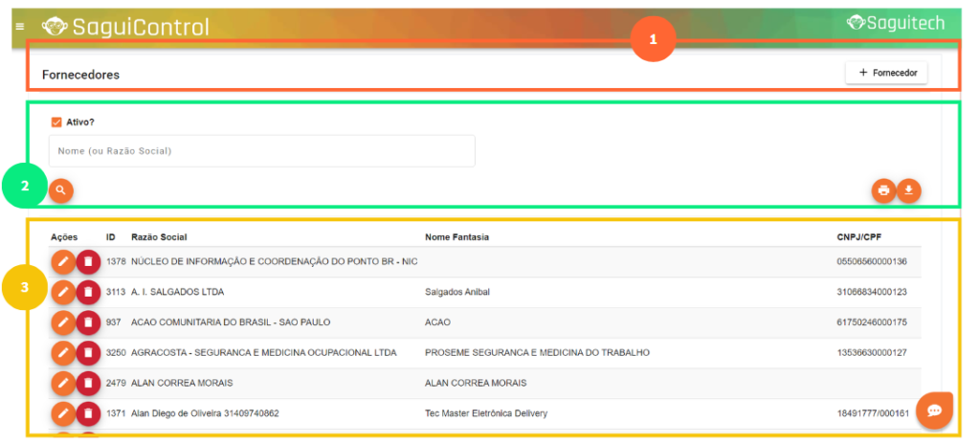Screen dimensions: 980x444
Task: Click the orange search magnifier button
Action: point(61,190)
